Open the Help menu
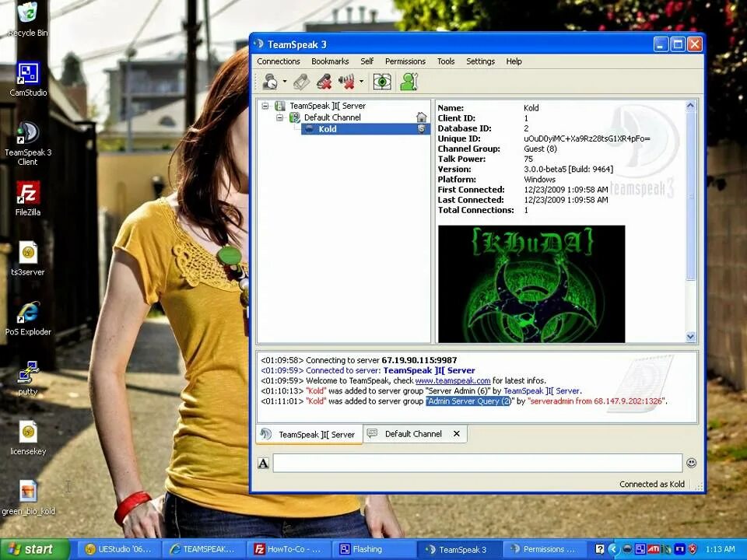This screenshot has height=560, width=747. tap(514, 61)
